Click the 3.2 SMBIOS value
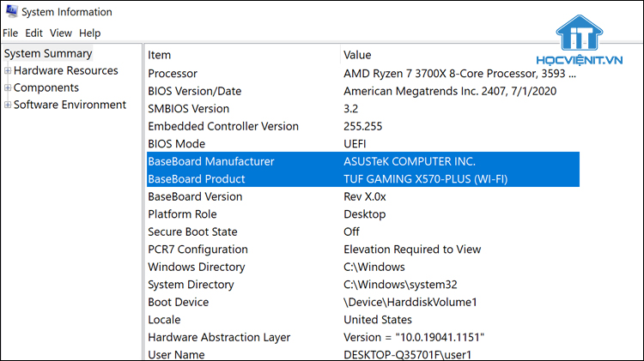Screen dimensions: 644x361 (350, 109)
